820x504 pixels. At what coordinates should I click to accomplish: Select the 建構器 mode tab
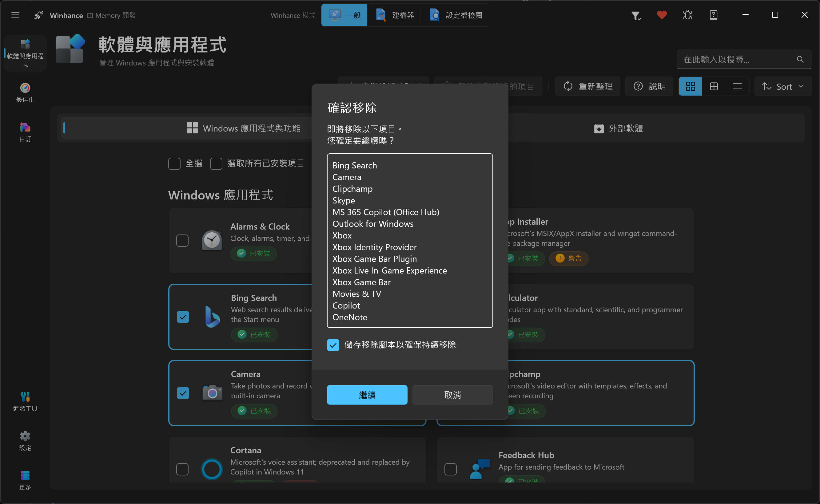point(394,15)
